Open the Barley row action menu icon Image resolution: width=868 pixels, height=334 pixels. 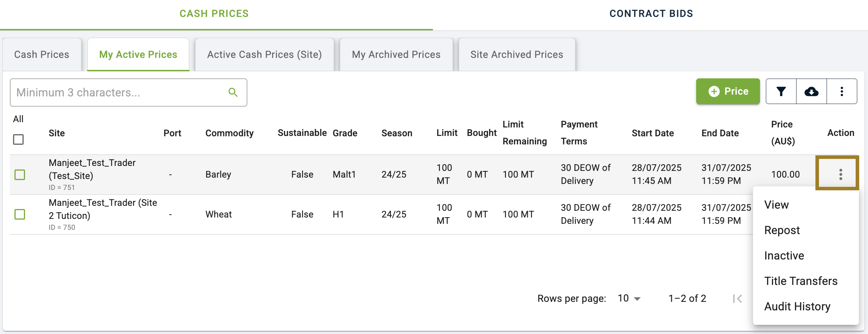click(x=841, y=174)
